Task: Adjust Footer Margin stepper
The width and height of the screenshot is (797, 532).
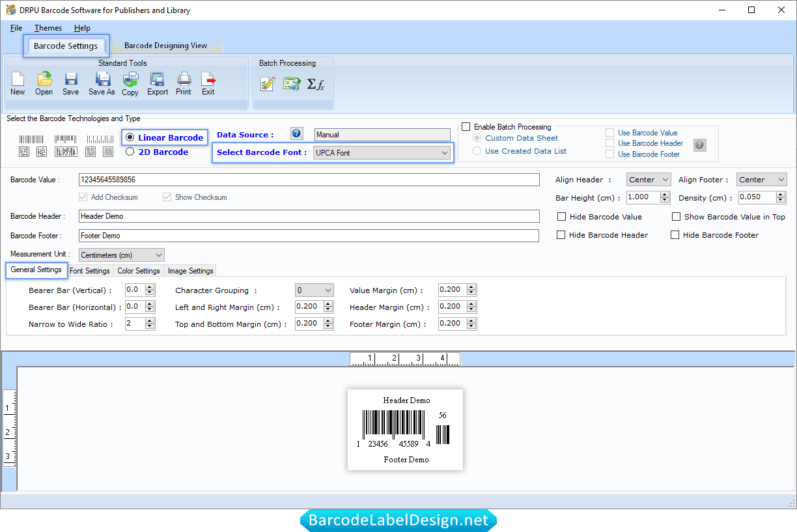Action: click(472, 324)
